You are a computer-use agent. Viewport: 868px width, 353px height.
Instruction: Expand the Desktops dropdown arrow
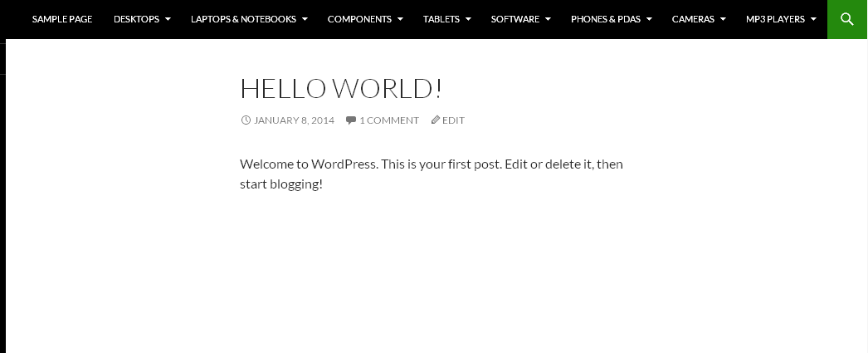click(x=168, y=19)
